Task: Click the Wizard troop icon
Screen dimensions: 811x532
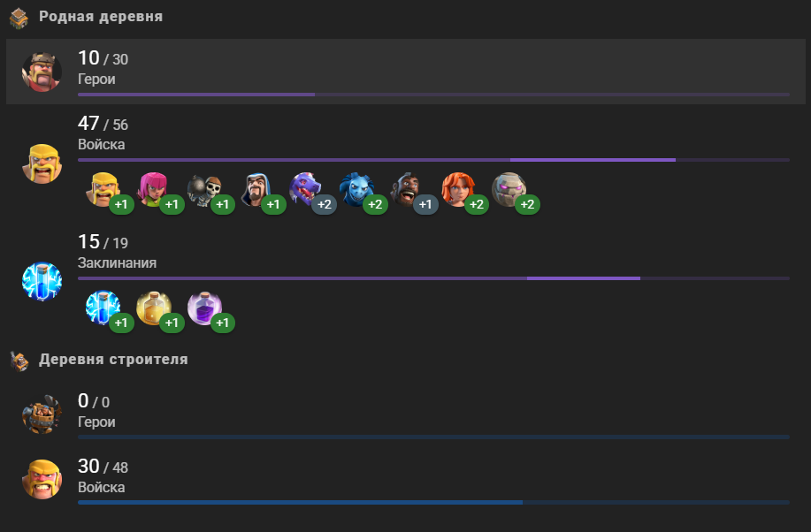Action: (255, 190)
